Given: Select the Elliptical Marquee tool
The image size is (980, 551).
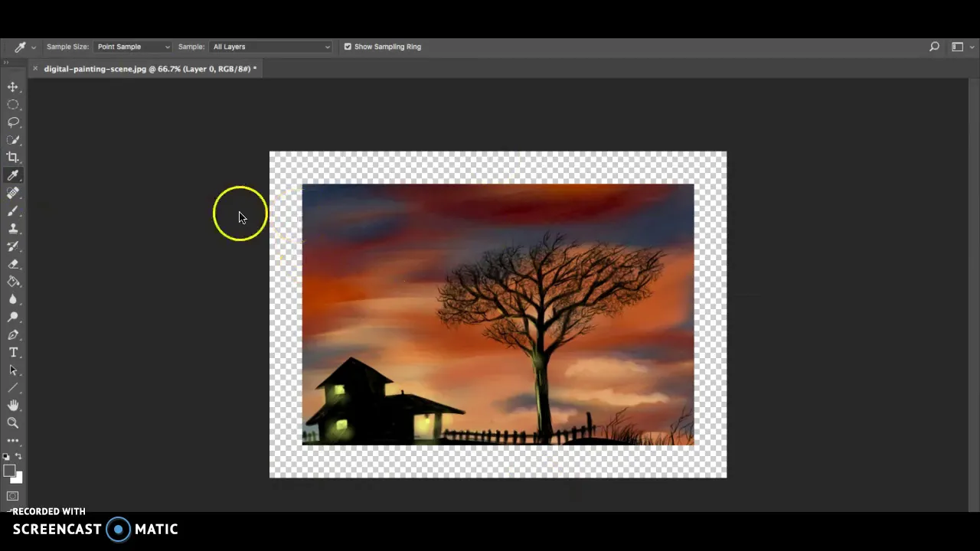Looking at the screenshot, I should tap(13, 105).
